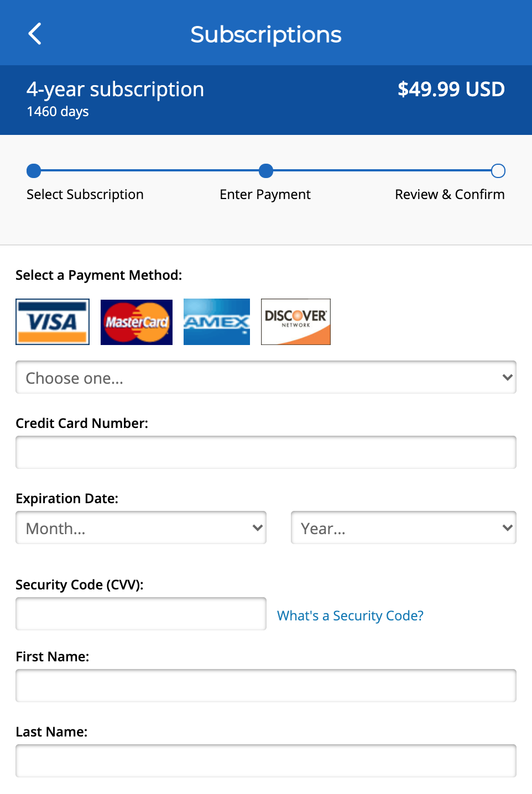The width and height of the screenshot is (532, 794).
Task: Open the What's a Security Code link
Action: point(350,615)
